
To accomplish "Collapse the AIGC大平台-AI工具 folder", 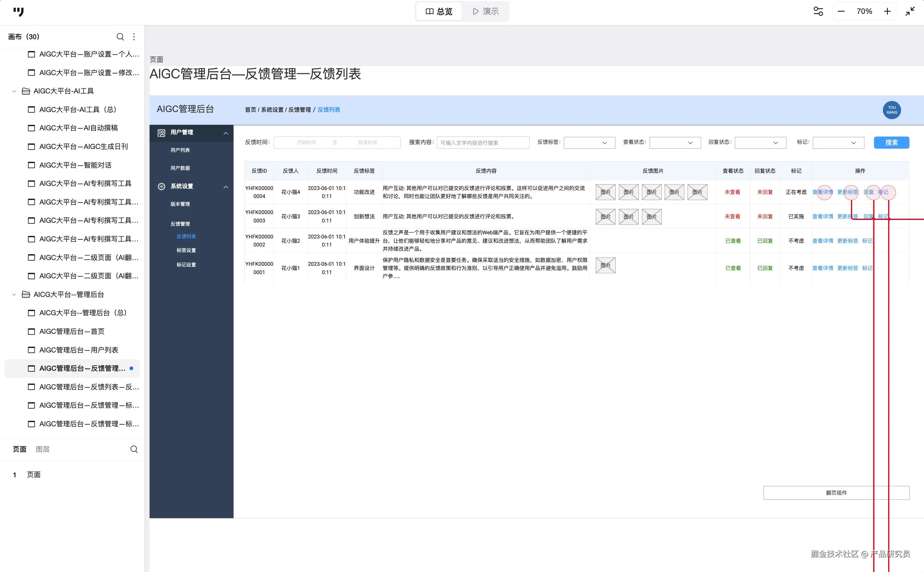I will 14,91.
